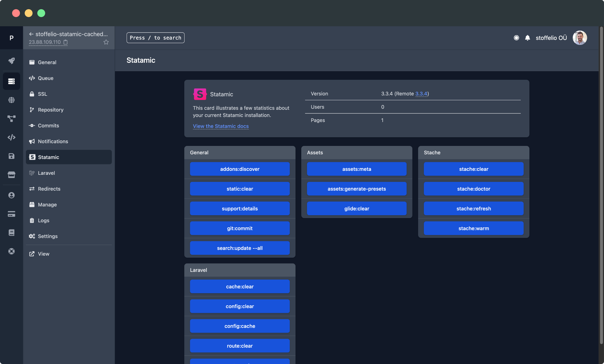
Task: Open Commits in the site menu
Action: (69, 125)
